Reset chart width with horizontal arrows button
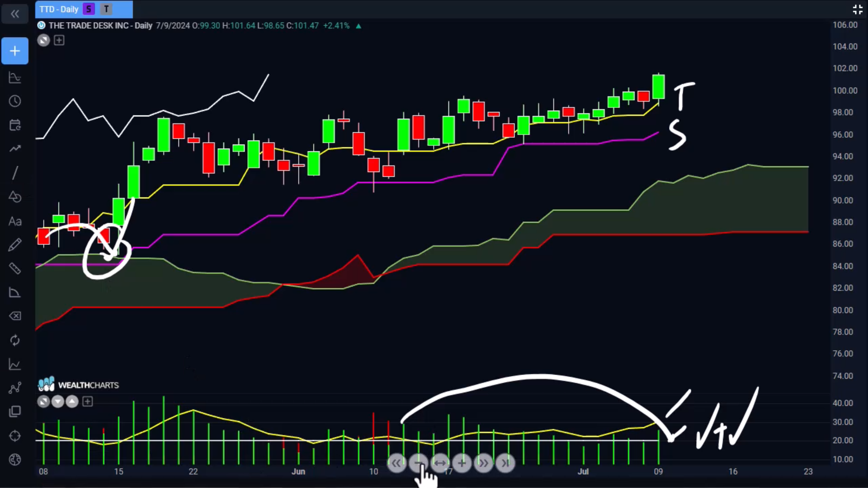 pyautogui.click(x=440, y=463)
